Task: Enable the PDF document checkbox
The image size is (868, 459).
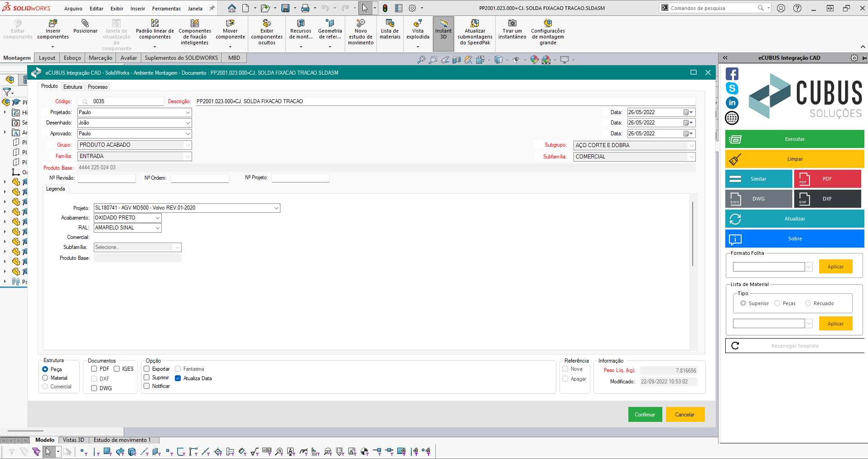Action: [x=94, y=369]
